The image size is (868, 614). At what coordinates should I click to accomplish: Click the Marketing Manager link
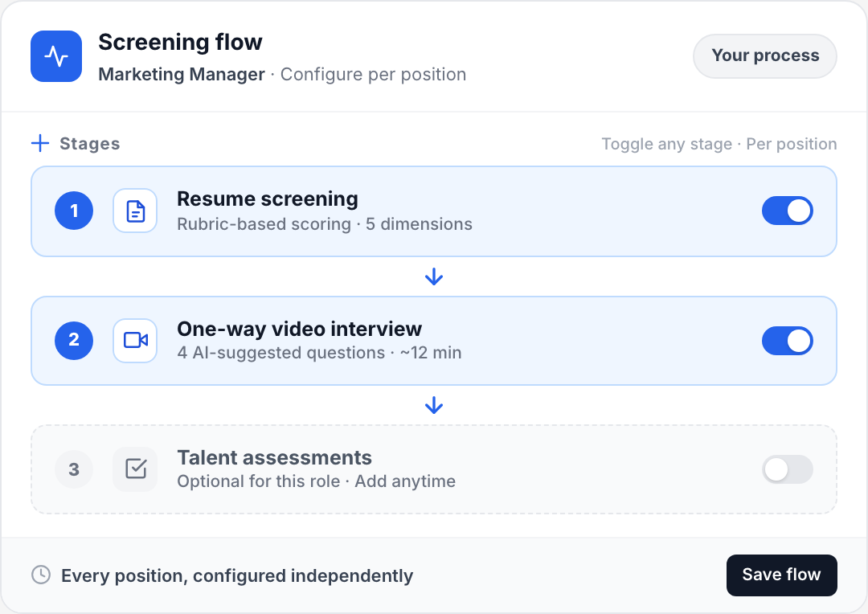pyautogui.click(x=182, y=74)
